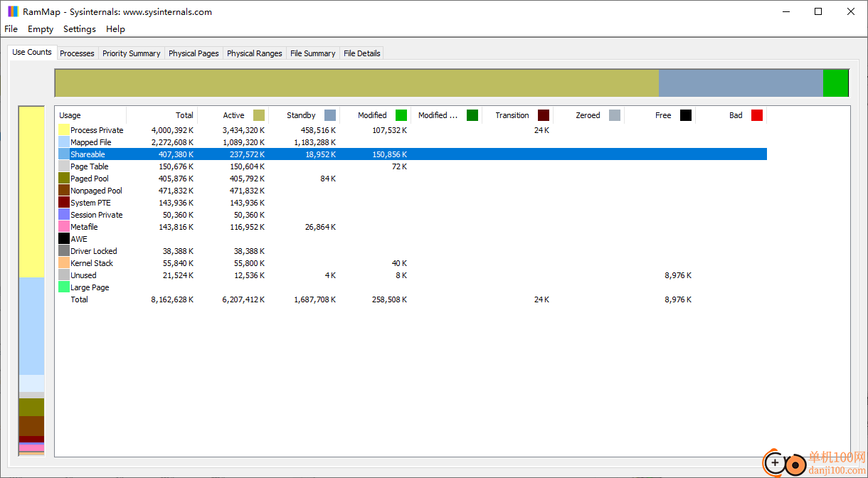Switch to the Processes tab
Image resolution: width=868 pixels, height=478 pixels.
(77, 53)
